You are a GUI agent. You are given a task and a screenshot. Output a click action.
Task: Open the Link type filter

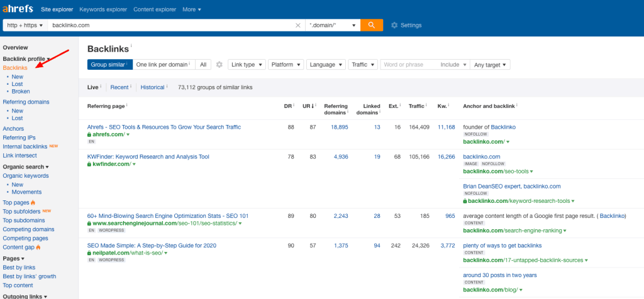(x=247, y=65)
